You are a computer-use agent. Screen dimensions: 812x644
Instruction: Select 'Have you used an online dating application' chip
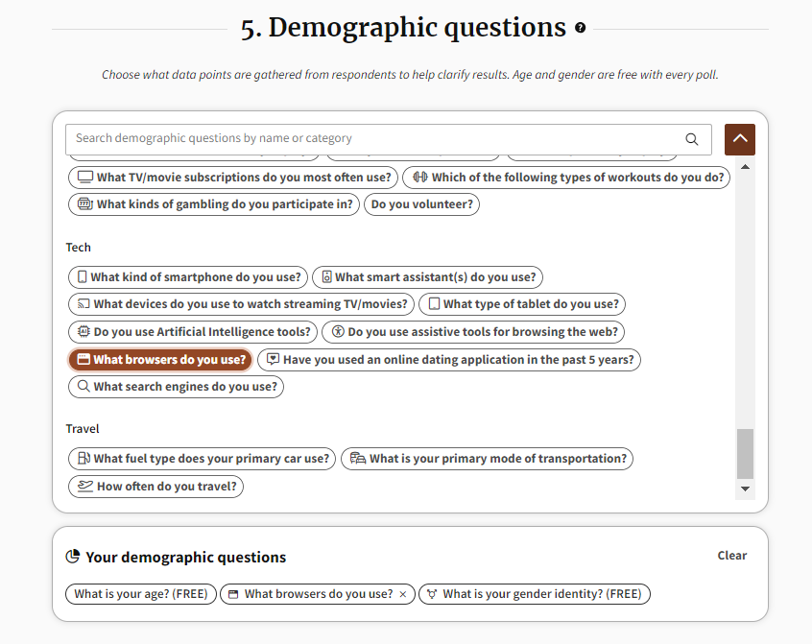pyautogui.click(x=449, y=360)
